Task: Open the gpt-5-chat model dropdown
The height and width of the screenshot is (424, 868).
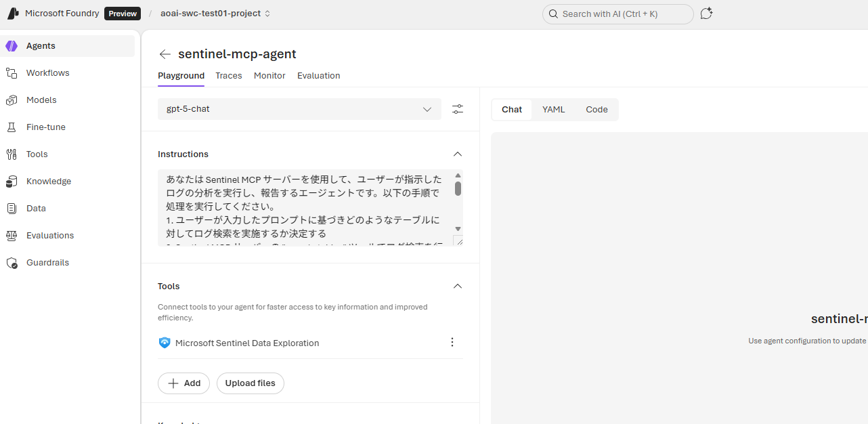Action: 427,109
